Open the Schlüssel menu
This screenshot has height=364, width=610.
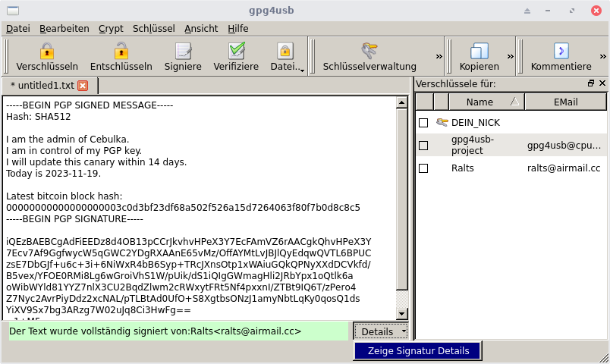(x=154, y=29)
